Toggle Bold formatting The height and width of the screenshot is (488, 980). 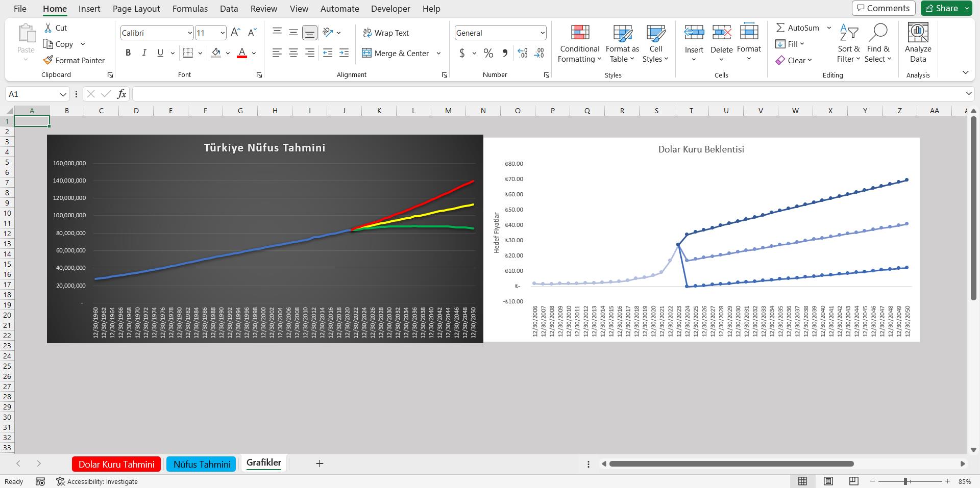pos(128,53)
